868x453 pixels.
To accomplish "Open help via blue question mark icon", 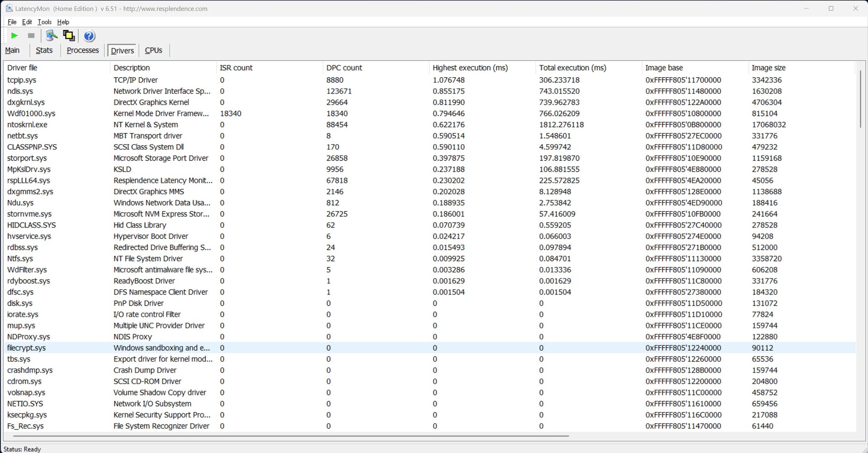I will coord(89,36).
